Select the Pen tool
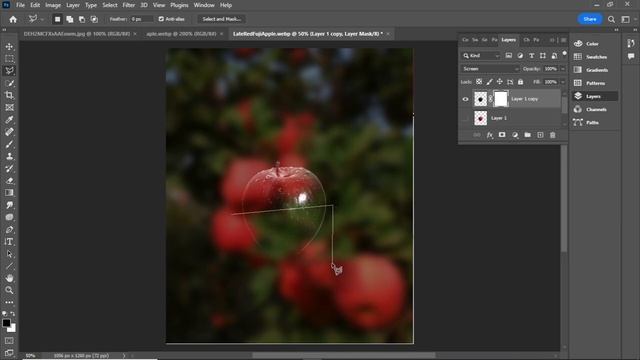640x360 pixels. tap(9, 229)
